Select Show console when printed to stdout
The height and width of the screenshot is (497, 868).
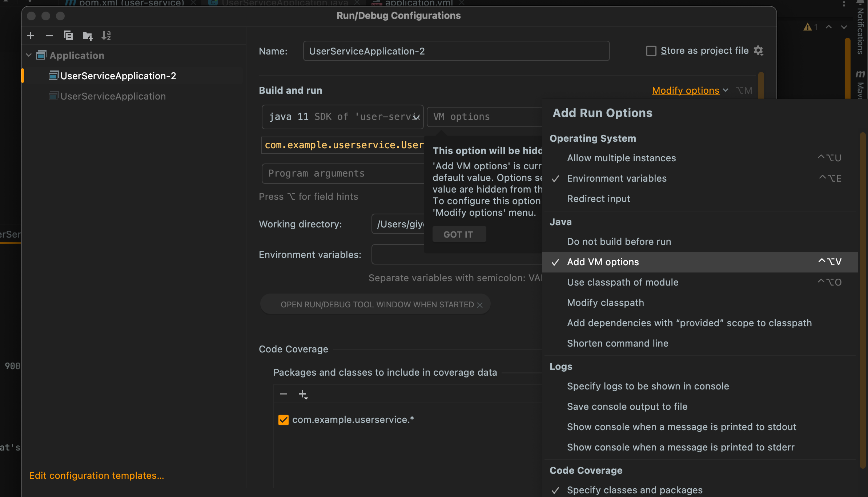(700, 427)
